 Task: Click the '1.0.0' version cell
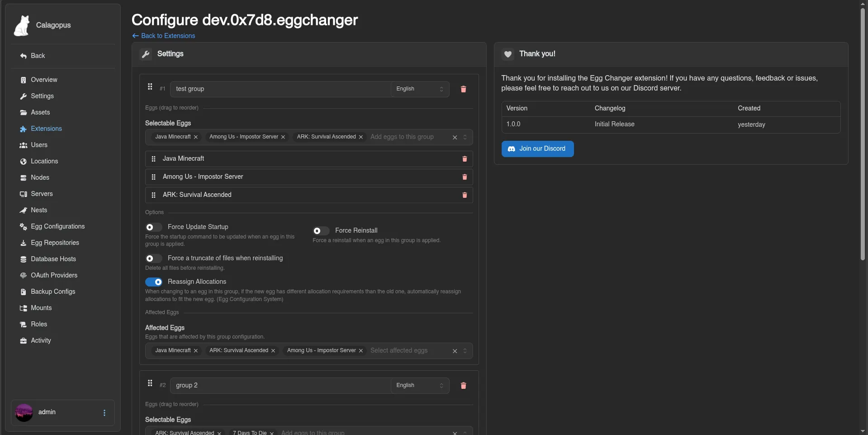[513, 124]
